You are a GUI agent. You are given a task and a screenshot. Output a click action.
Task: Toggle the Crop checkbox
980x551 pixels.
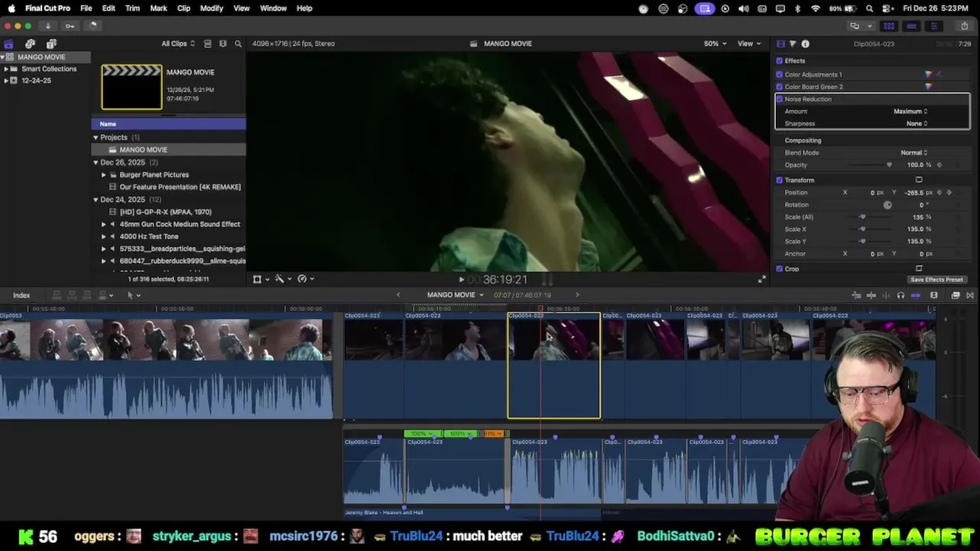pyautogui.click(x=779, y=269)
